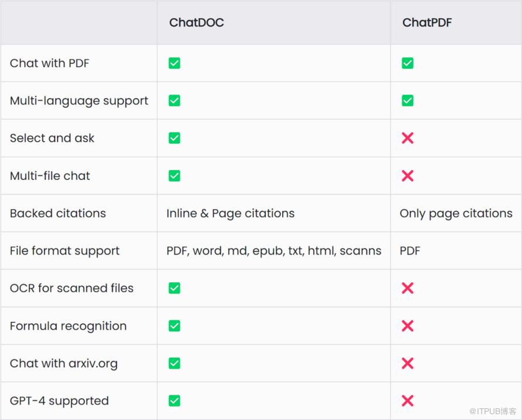Screen dimensions: 522x420
Task: Click ChatPDF green check for Chat with PDF
Action: [x=408, y=63]
